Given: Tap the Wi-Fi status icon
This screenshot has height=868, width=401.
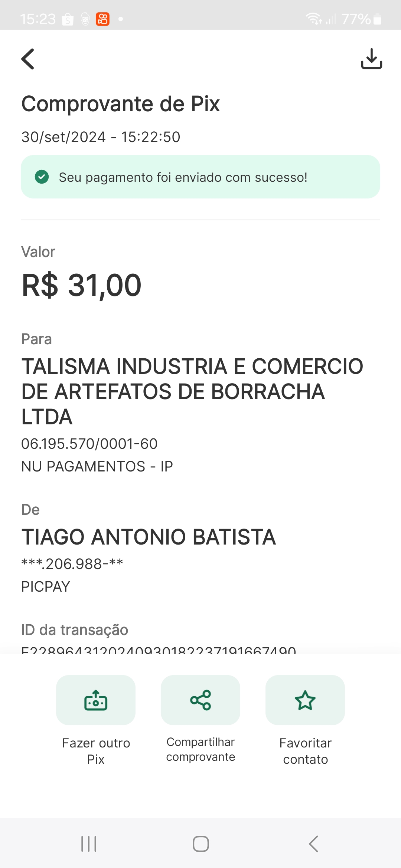Looking at the screenshot, I should tap(314, 19).
